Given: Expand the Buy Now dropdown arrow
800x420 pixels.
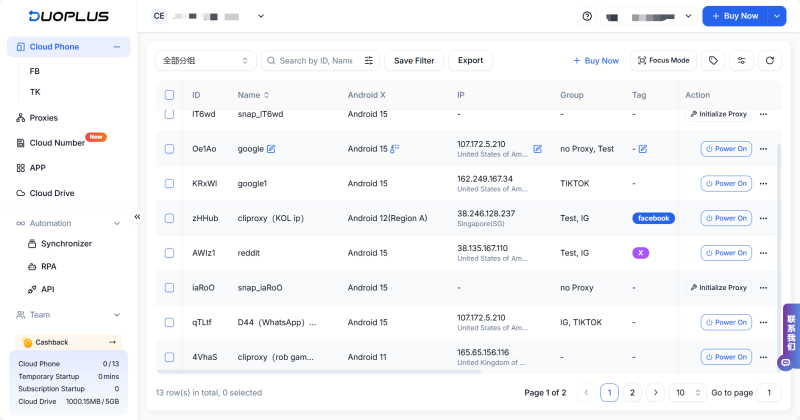Looking at the screenshot, I should click(778, 16).
